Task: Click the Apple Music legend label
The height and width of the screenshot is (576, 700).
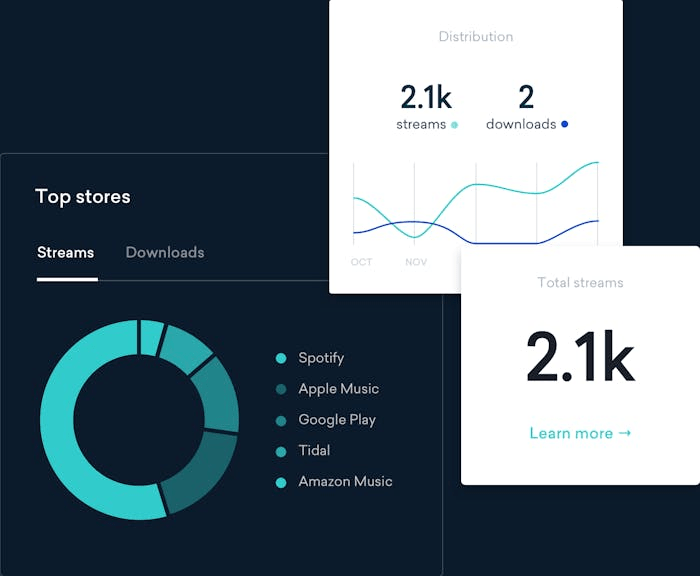Action: point(339,389)
